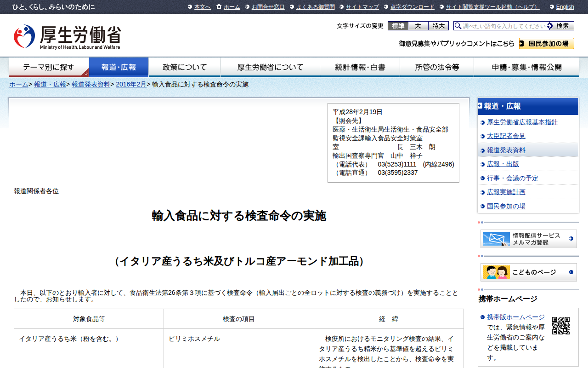Open the 携帯版ホームページ link
Screen dimensions: 588x368
[515, 317]
